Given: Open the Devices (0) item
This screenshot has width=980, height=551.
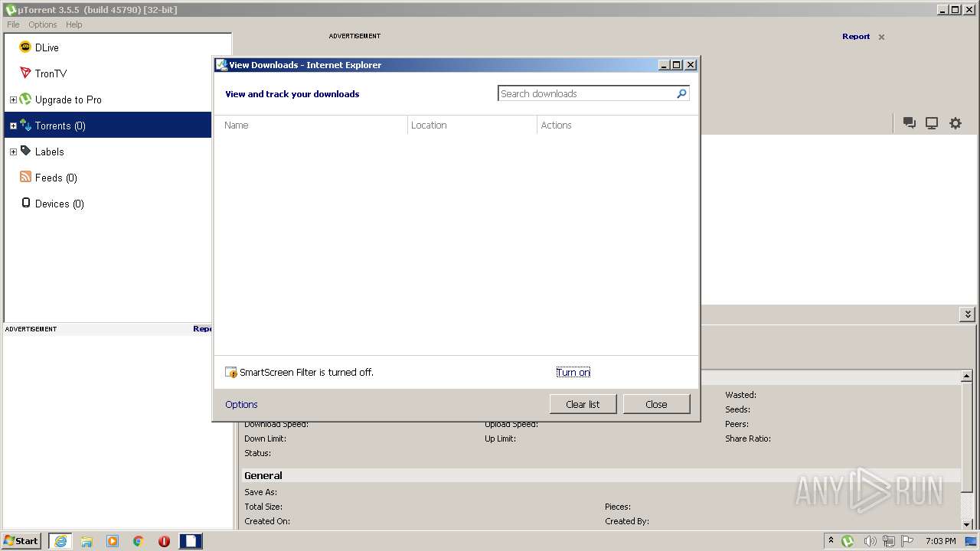Looking at the screenshot, I should pos(59,204).
